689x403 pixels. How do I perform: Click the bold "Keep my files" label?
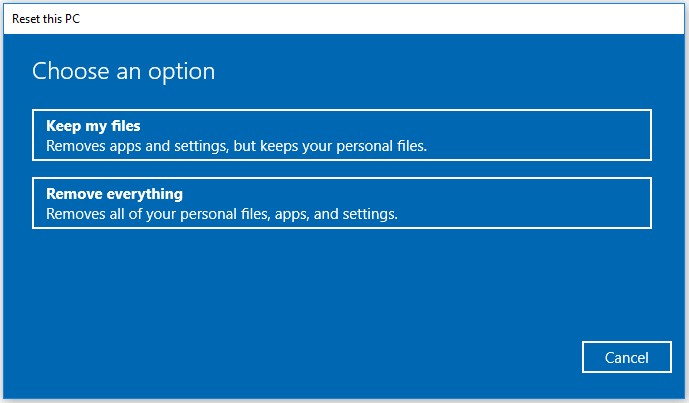(x=93, y=126)
